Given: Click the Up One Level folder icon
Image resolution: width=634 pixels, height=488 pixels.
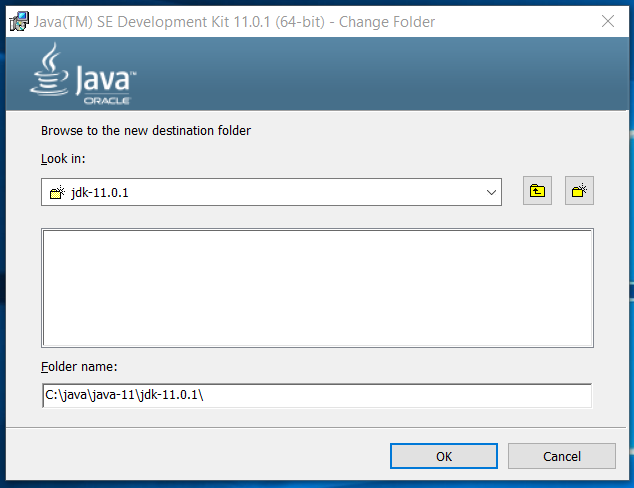Looking at the screenshot, I should click(x=537, y=190).
